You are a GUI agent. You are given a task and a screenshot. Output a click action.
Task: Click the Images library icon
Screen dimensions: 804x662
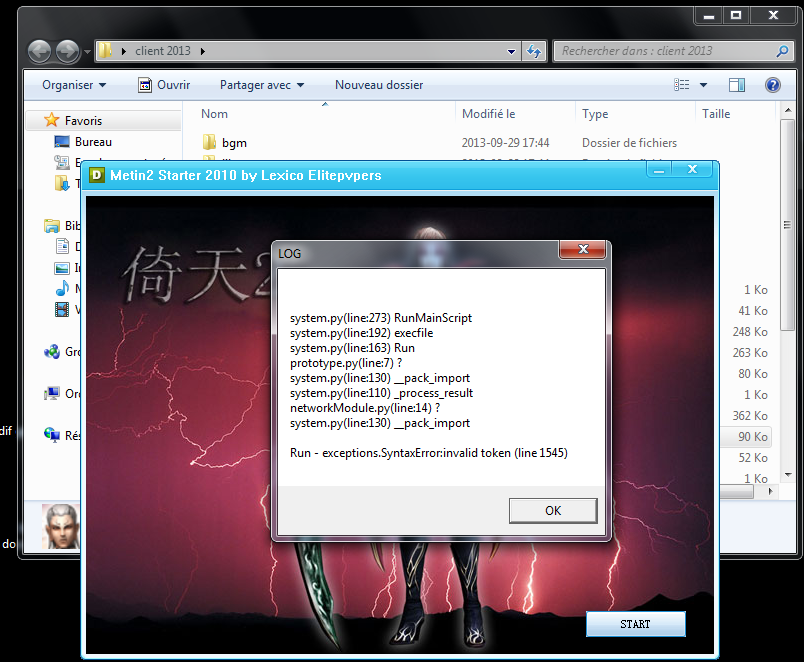click(x=62, y=268)
